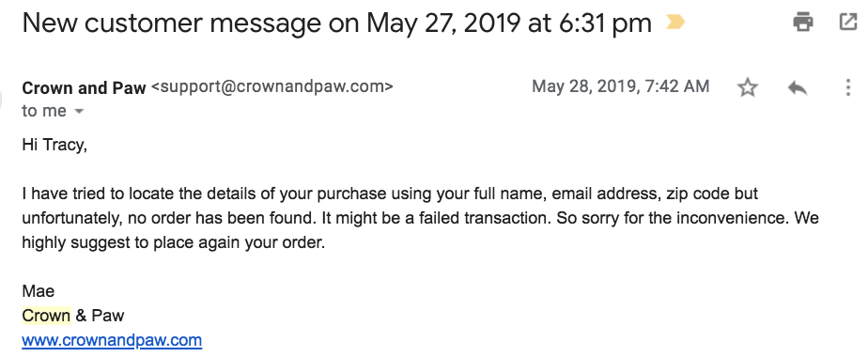Star this message from Crown and Paw
This screenshot has width=868, height=357.
pyautogui.click(x=748, y=87)
